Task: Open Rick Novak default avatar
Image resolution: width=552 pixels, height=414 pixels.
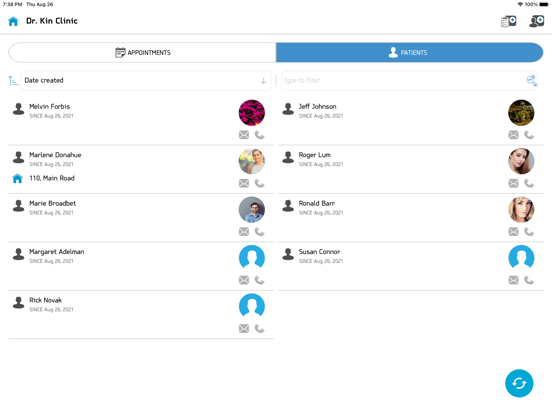Action: (252, 306)
